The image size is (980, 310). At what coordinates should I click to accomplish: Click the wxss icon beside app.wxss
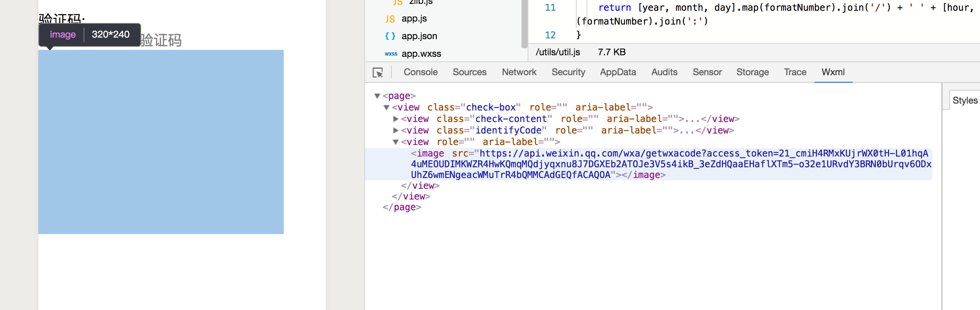pyautogui.click(x=391, y=54)
